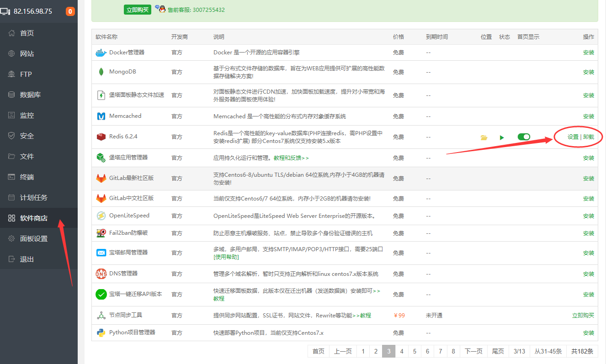The width and height of the screenshot is (606, 364).
Task: Click the ¥99 price text
Action: pyautogui.click(x=399, y=316)
